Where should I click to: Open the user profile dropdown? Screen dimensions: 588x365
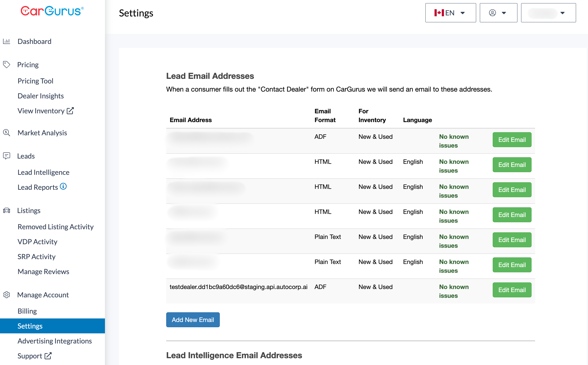coord(498,13)
